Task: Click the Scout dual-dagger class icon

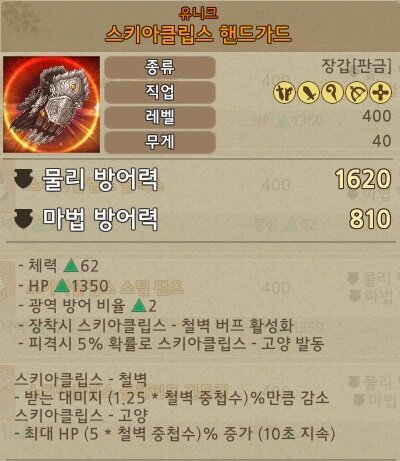Action: point(284,93)
